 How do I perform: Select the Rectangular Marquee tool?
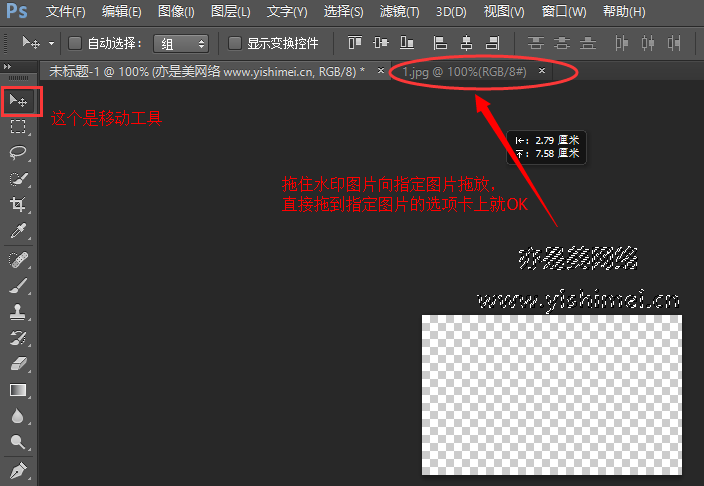point(18,127)
